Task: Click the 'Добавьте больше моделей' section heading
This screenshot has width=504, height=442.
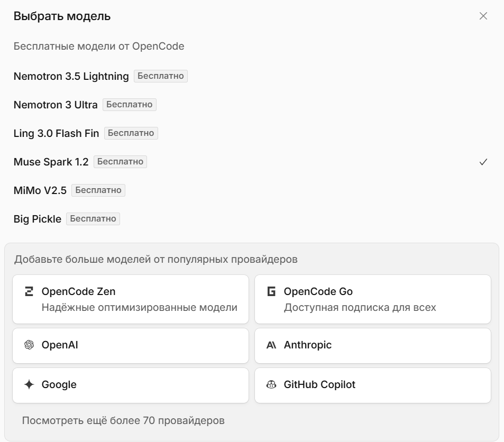Action: pos(156,260)
